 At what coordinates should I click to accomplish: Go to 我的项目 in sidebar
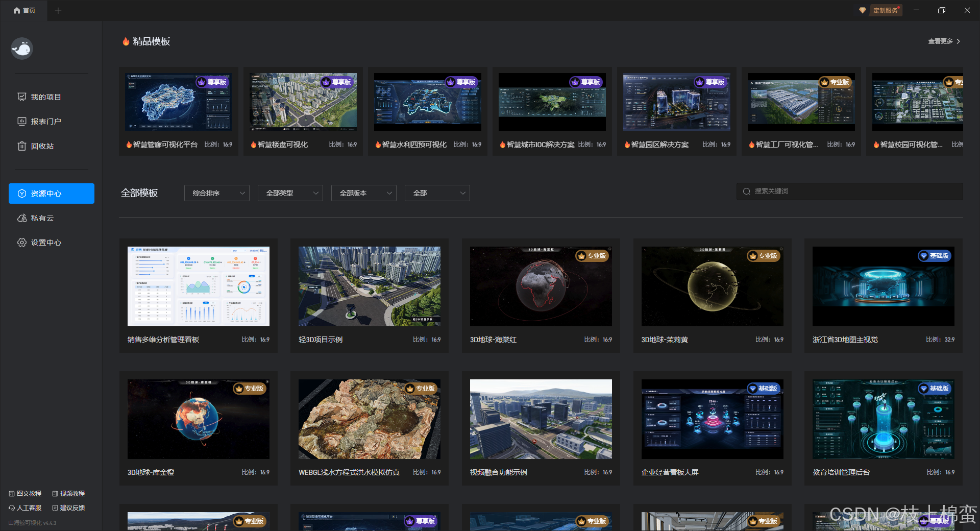point(51,96)
